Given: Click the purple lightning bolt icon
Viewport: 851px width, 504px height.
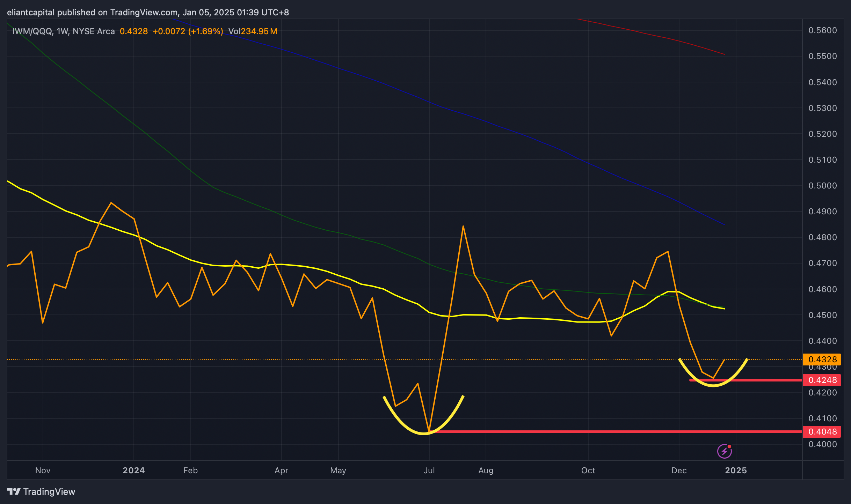Looking at the screenshot, I should tap(724, 451).
